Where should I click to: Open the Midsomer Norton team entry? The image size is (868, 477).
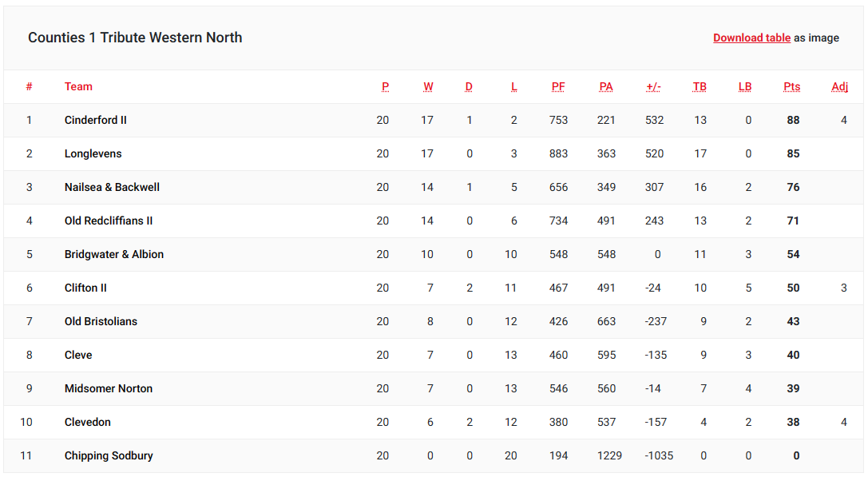(109, 388)
